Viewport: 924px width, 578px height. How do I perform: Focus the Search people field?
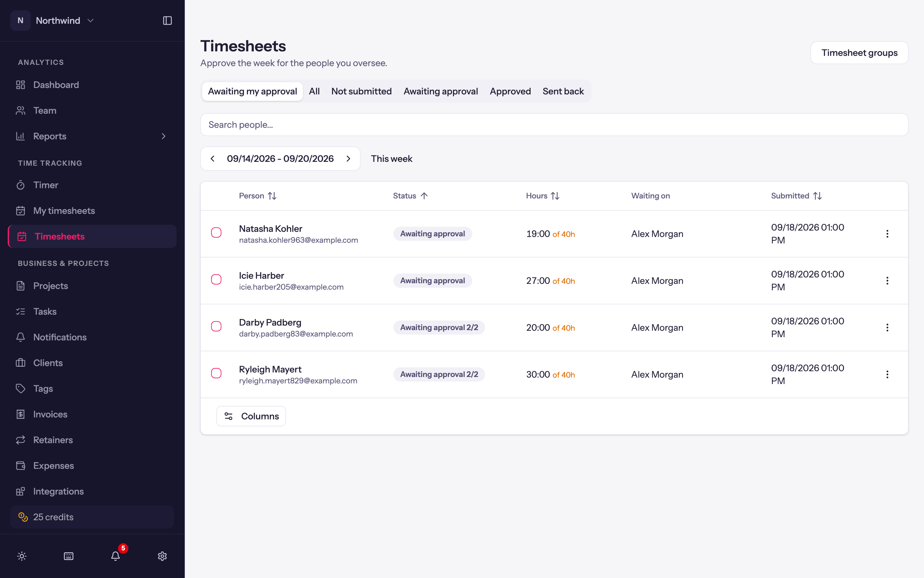554,125
